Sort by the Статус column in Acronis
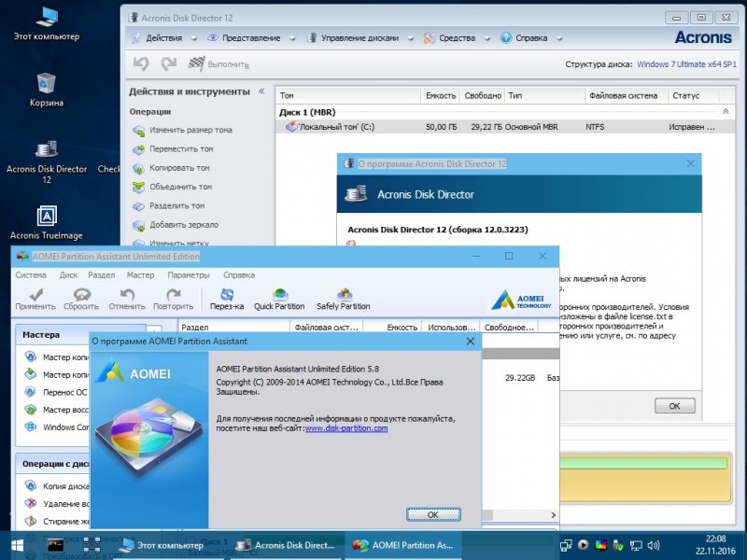747x560 pixels. pos(694,96)
